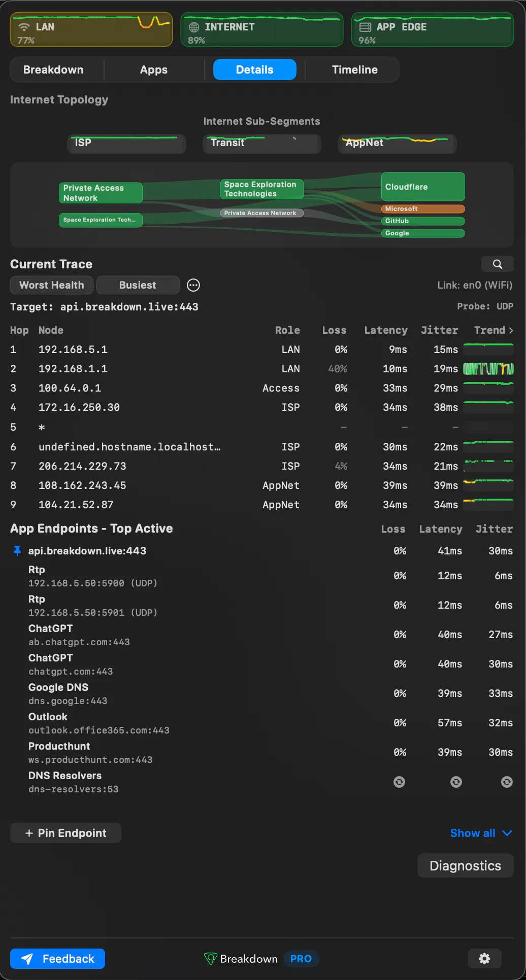The image size is (526, 980).
Task: Open the LAN segment health card
Action: pyautogui.click(x=91, y=30)
